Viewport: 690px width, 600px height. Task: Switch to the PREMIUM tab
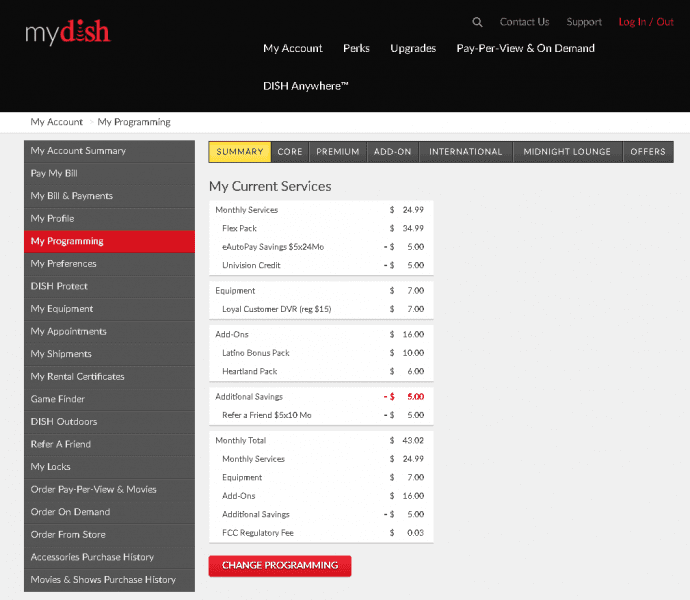[x=338, y=152]
